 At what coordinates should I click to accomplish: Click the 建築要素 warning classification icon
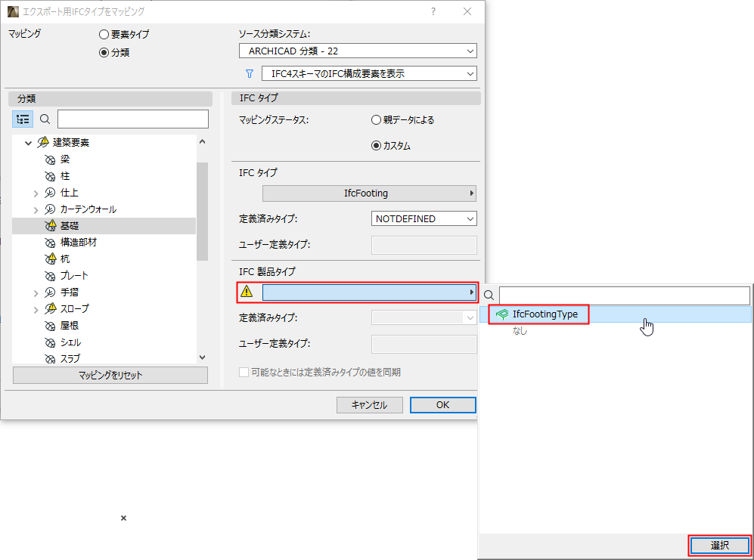[x=43, y=142]
